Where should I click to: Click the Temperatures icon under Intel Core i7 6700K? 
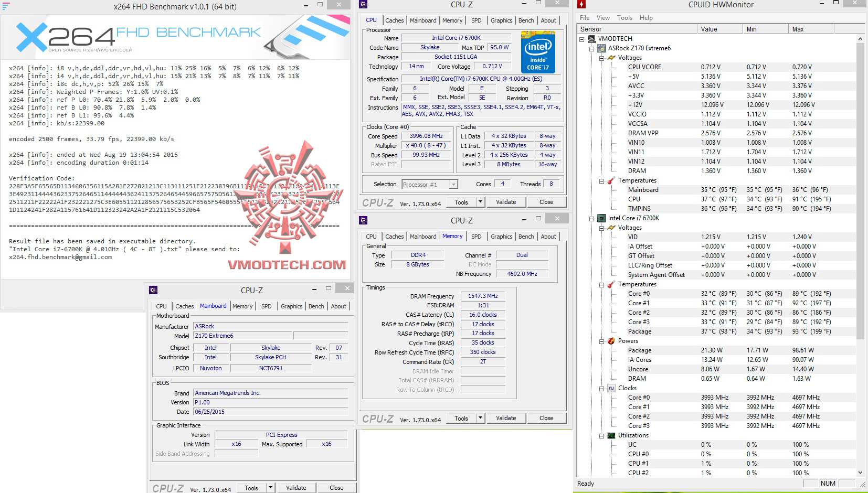[611, 284]
